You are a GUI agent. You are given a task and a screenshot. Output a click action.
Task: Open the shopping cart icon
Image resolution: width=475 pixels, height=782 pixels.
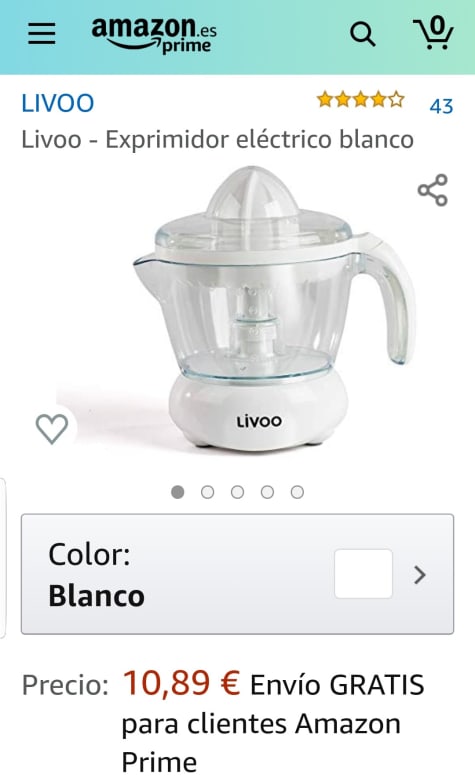433,33
